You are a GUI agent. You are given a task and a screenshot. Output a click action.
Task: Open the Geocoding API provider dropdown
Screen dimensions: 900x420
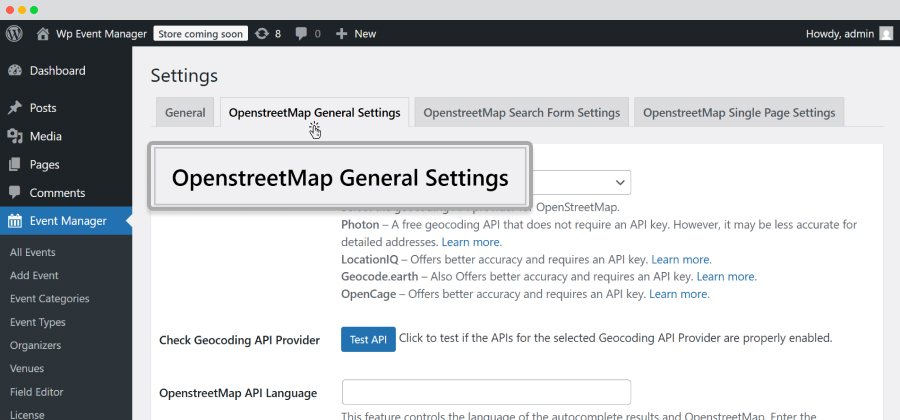(579, 182)
